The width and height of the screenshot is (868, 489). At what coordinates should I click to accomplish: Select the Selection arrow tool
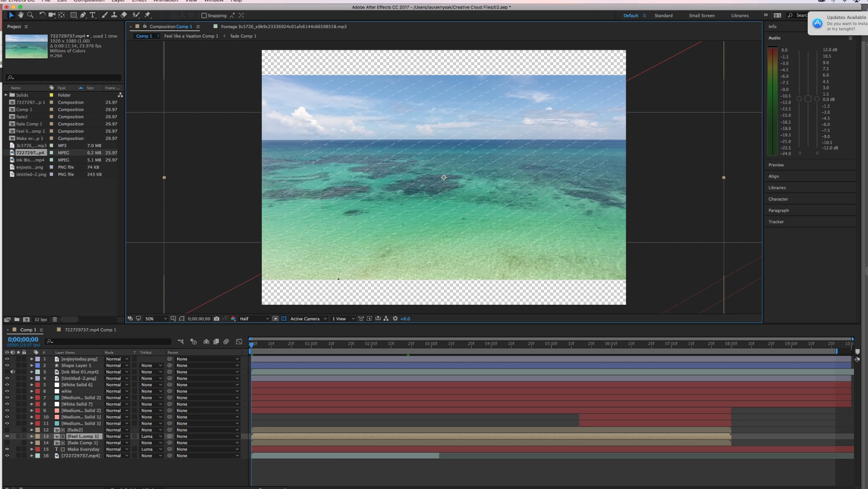[11, 15]
